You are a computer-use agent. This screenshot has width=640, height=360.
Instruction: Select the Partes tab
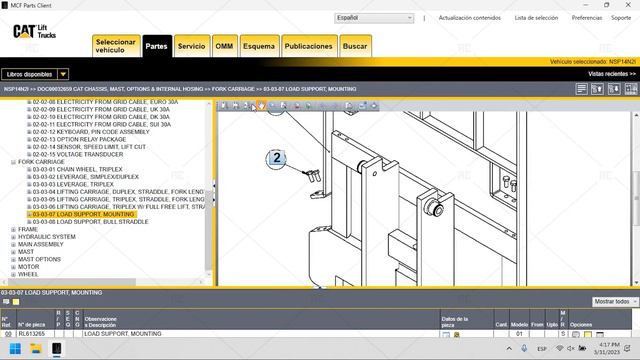pos(157,46)
